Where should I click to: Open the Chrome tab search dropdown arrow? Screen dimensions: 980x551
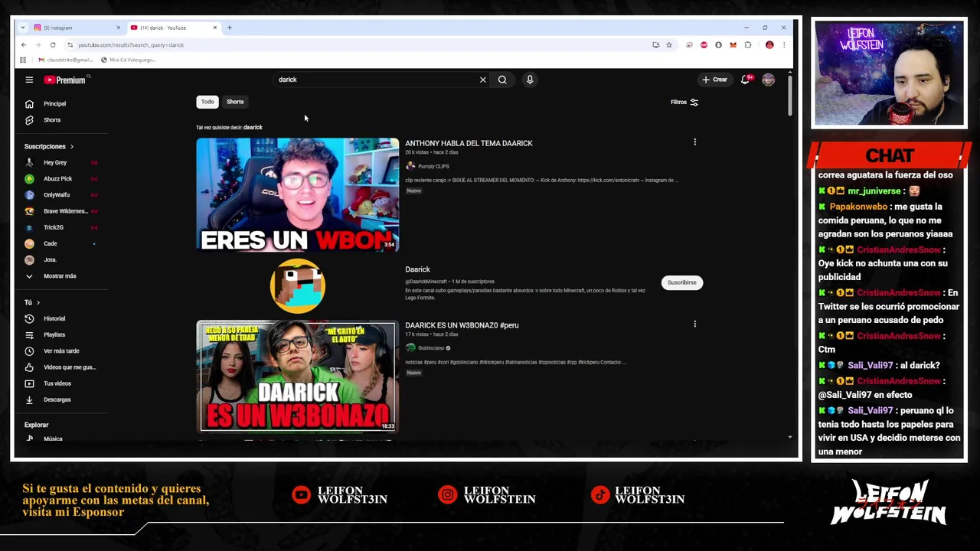click(x=22, y=28)
